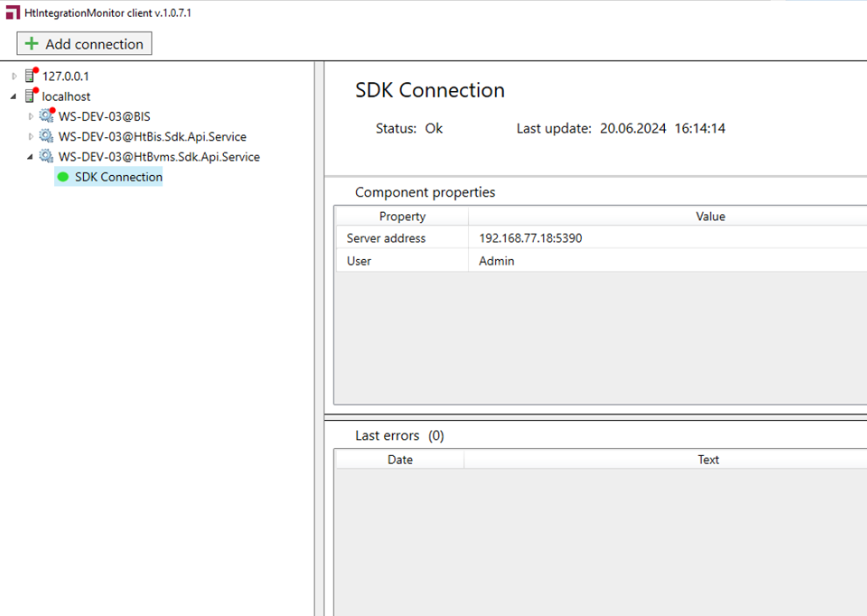
Task: Click the server icon beside 127.0.0.1
Action: (x=31, y=76)
